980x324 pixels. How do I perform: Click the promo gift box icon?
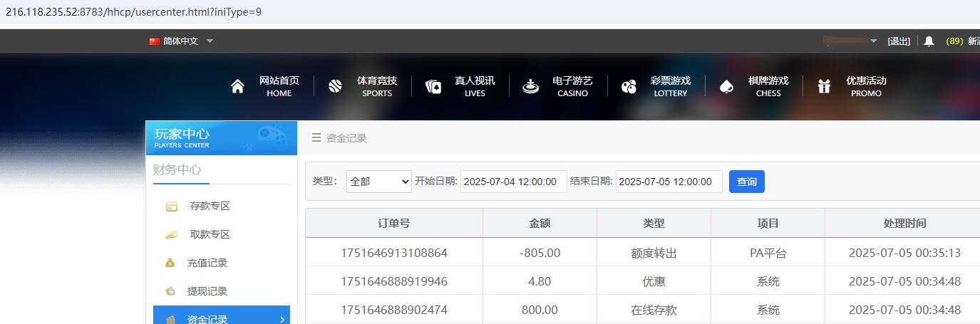pos(824,86)
